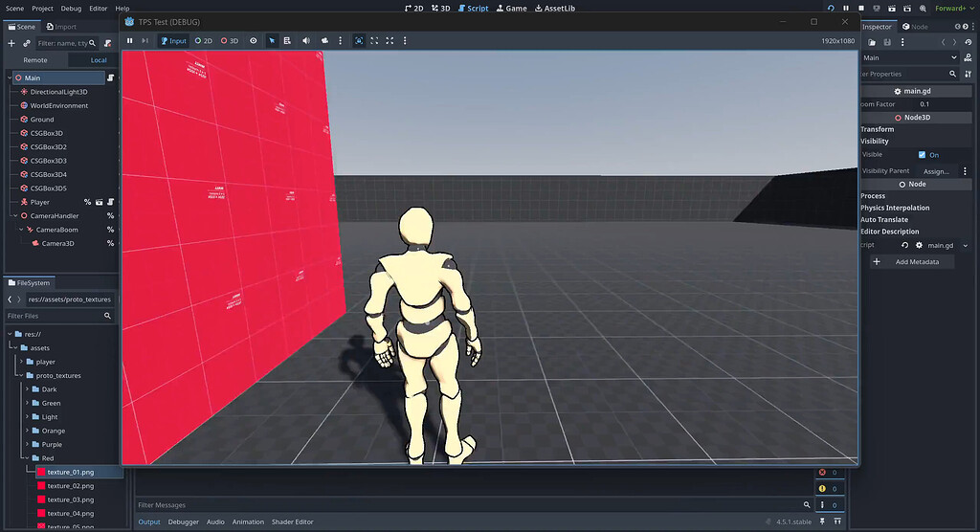980x532 pixels.
Task: Click the Add Metadata button
Action: coord(912,262)
